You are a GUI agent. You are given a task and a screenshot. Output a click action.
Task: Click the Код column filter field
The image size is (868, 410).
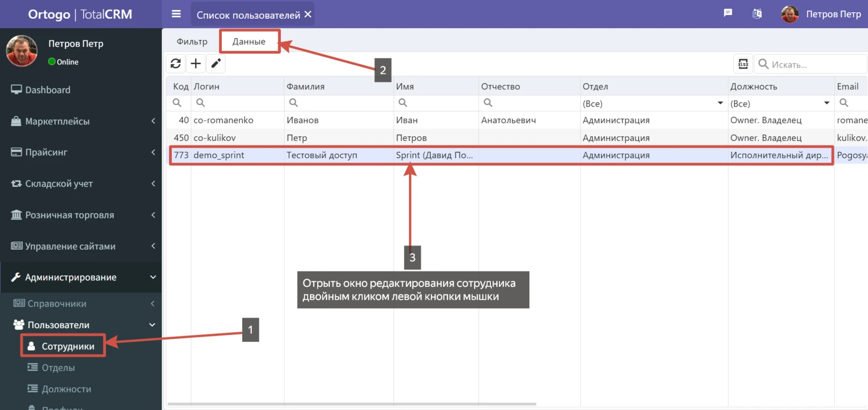click(179, 103)
